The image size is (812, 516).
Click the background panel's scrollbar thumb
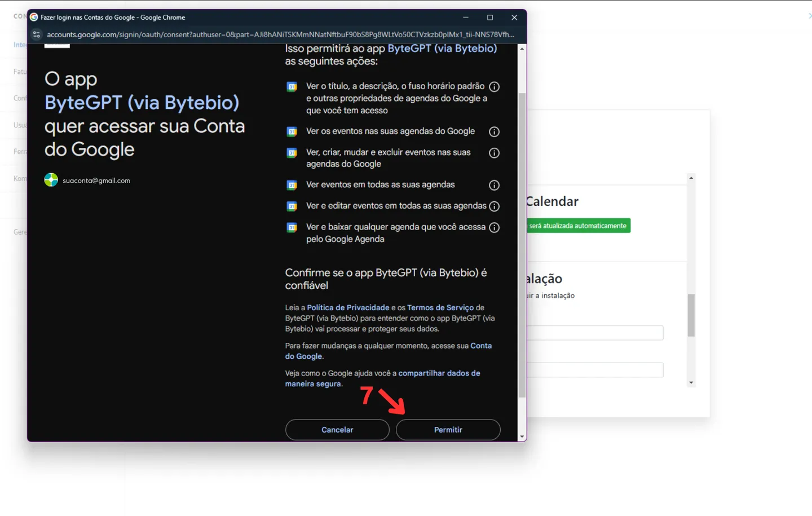691,315
